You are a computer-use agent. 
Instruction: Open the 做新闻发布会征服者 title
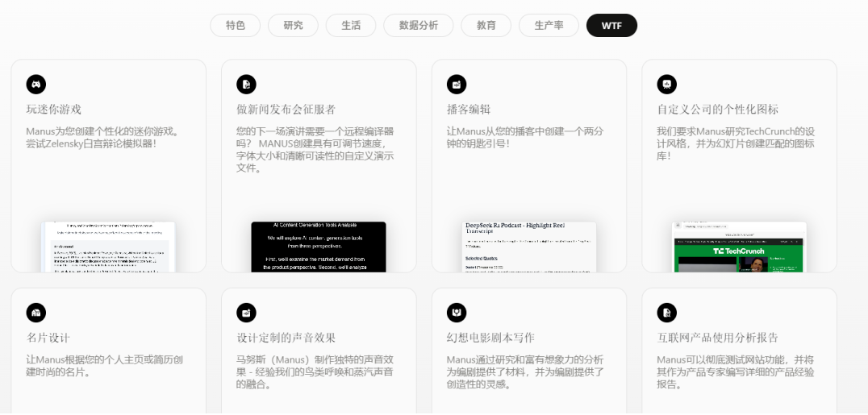pyautogui.click(x=286, y=110)
